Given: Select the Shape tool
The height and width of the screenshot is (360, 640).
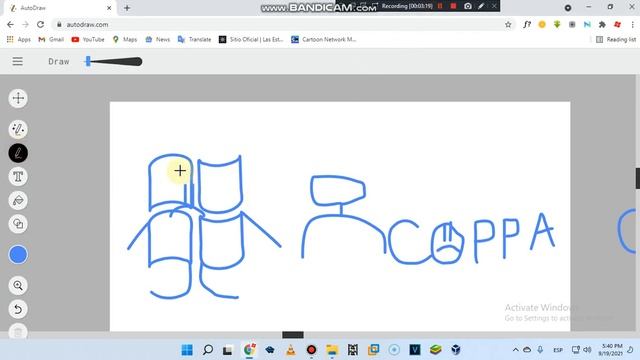Looking at the screenshot, I should coord(18,224).
